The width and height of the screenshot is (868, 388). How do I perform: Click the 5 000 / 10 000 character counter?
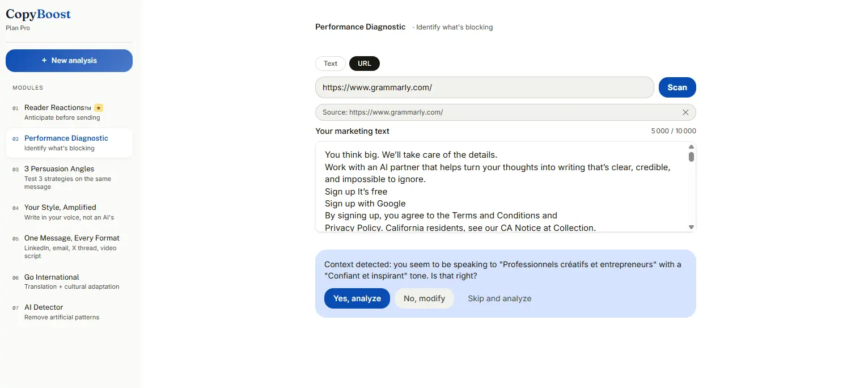[x=674, y=131]
